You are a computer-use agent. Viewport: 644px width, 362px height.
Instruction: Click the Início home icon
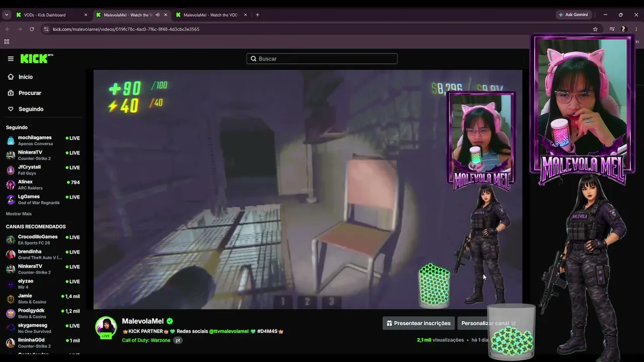tap(11, 77)
